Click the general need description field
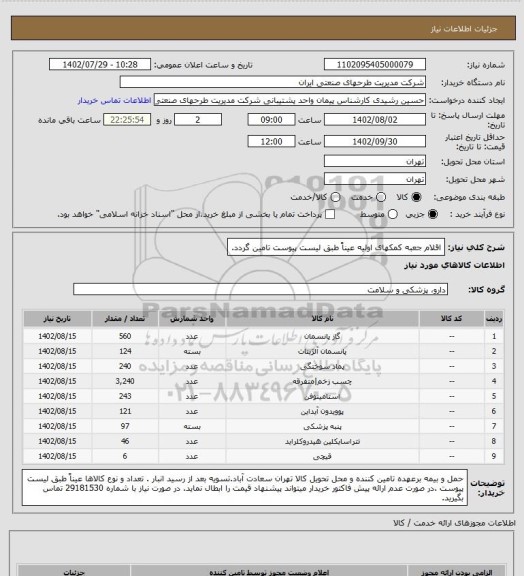Screen dimensions: 524x576 (x=336, y=247)
